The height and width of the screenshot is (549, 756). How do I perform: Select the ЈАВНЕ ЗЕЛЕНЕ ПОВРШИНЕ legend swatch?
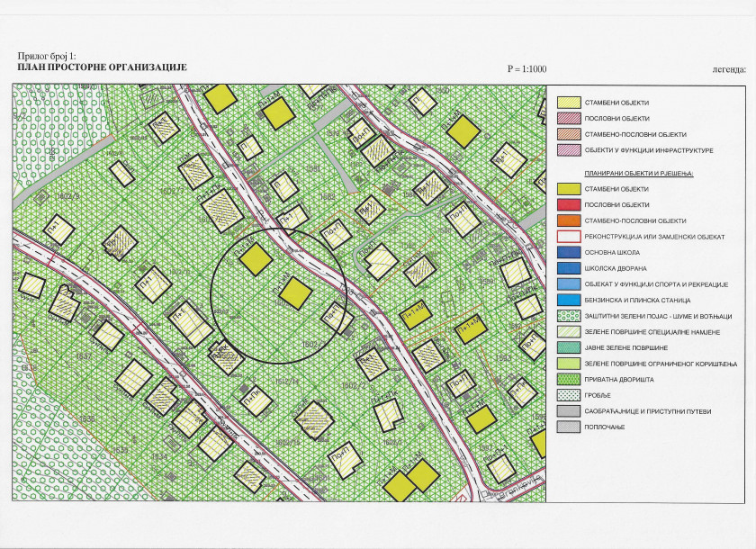click(x=568, y=347)
